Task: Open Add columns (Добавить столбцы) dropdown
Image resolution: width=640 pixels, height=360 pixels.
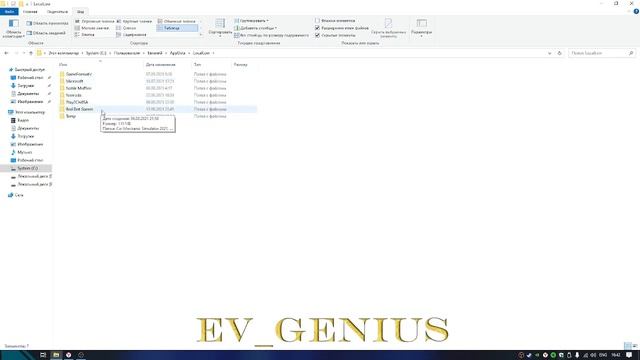Action: [x=255, y=28]
